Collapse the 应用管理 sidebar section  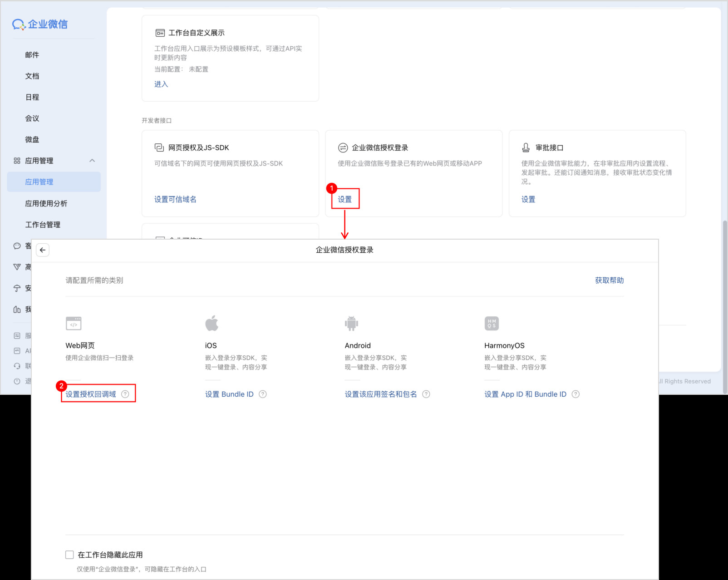coord(92,161)
